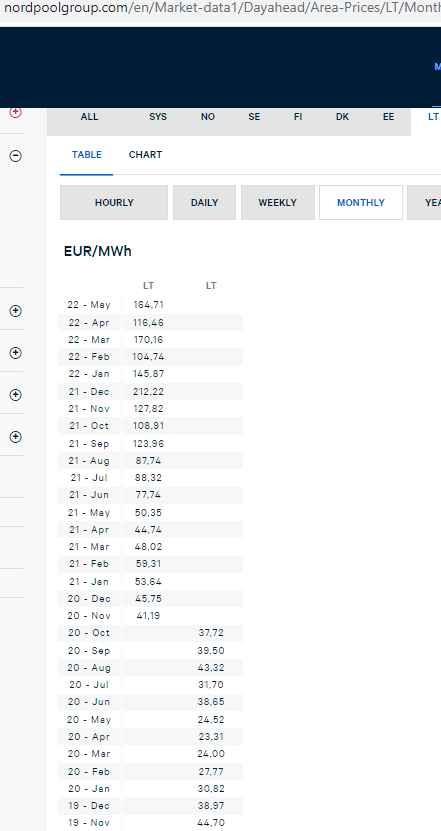Screen dimensions: 441x831
Task: Expand the red plus circle in sidebar
Action: [x=16, y=112]
